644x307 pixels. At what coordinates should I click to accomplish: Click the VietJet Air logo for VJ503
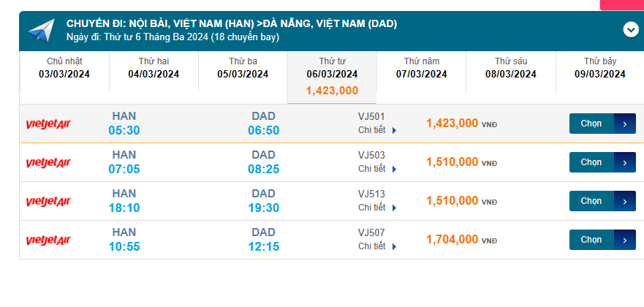[48, 162]
